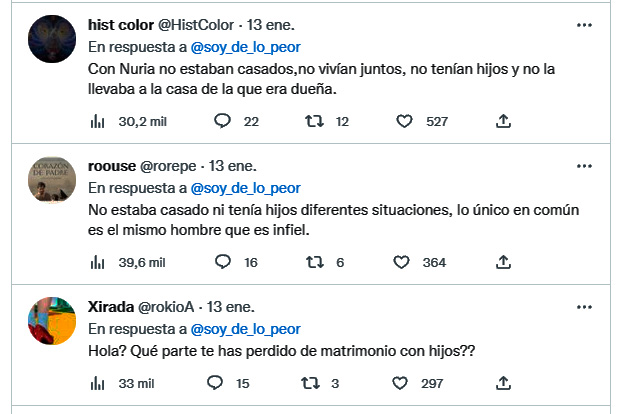The height and width of the screenshot is (414, 628).
Task: Open more options on hist color's tweet
Action: [584, 24]
